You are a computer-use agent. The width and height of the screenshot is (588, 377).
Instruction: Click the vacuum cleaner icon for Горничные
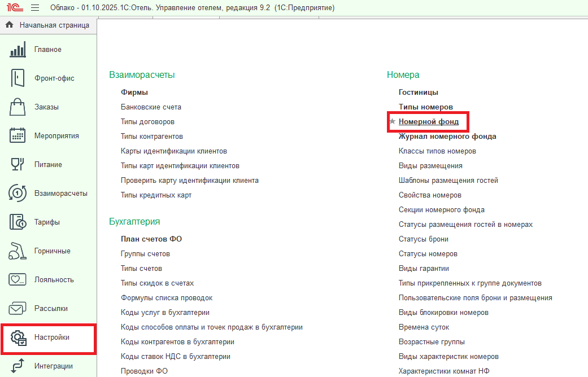click(x=18, y=251)
